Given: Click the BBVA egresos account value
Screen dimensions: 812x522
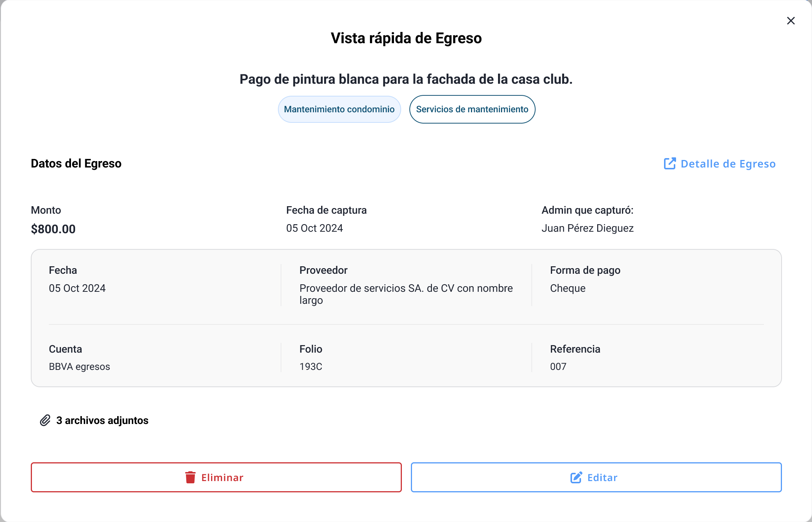Looking at the screenshot, I should click(80, 367).
